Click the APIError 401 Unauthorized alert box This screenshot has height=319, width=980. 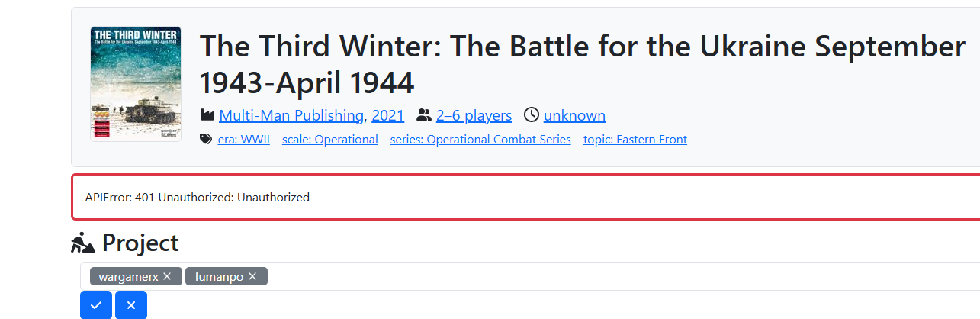tap(526, 197)
